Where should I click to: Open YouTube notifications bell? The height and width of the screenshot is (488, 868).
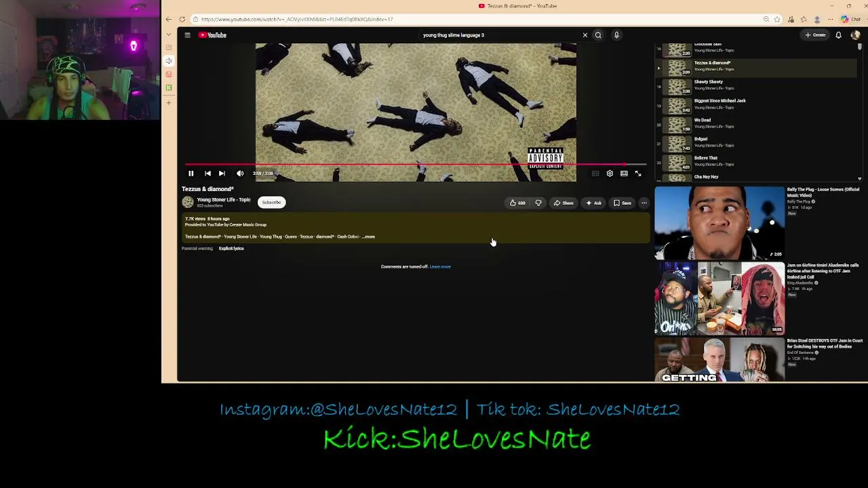839,35
